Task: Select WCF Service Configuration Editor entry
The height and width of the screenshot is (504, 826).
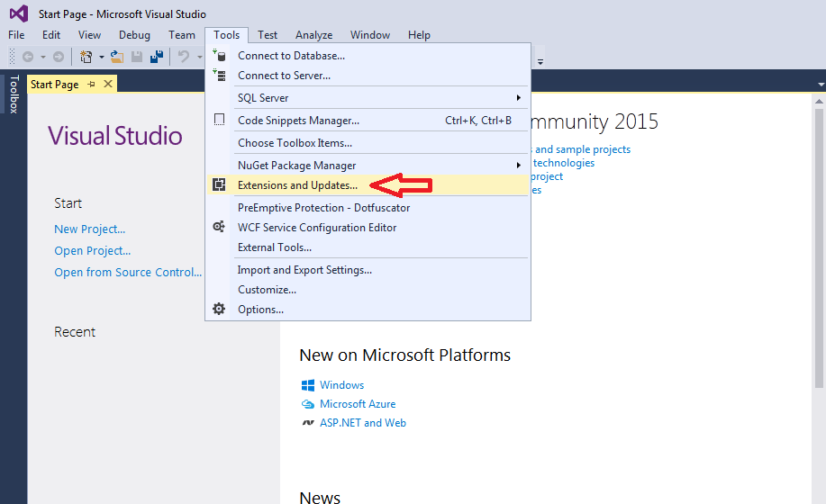Action: click(368, 228)
